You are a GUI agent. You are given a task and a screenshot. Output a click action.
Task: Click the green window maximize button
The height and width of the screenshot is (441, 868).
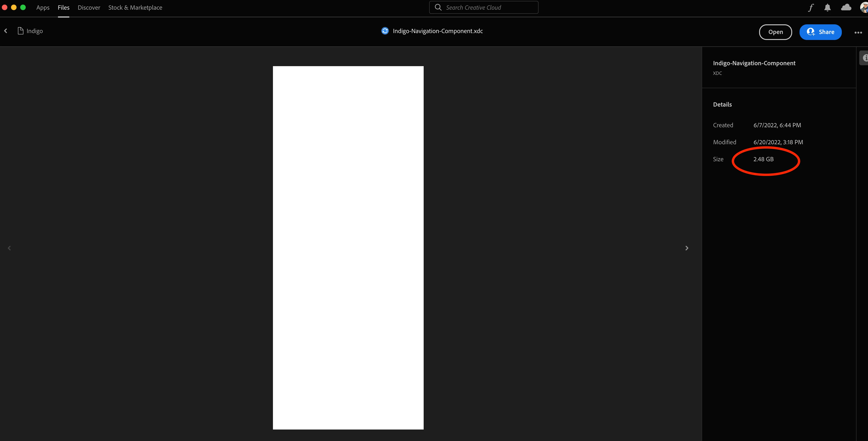click(23, 7)
